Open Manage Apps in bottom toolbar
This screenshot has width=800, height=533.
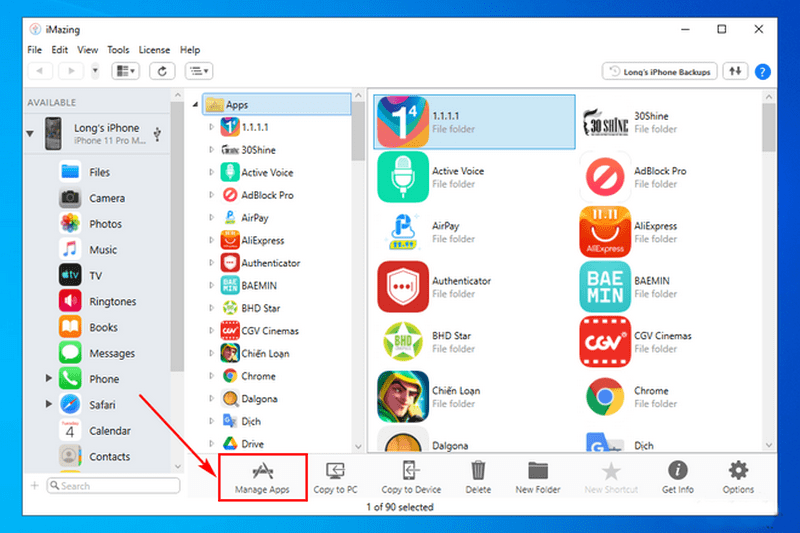[262, 478]
